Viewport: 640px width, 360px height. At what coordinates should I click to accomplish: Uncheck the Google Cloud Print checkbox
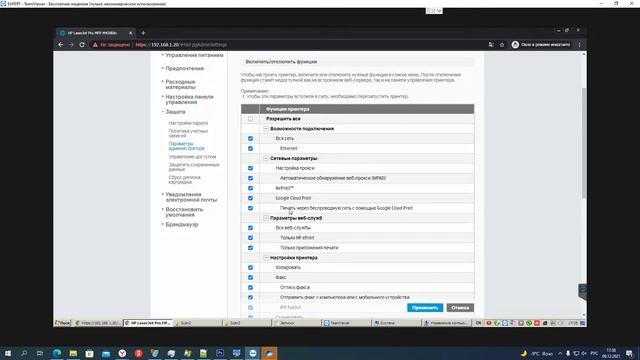tap(250, 198)
